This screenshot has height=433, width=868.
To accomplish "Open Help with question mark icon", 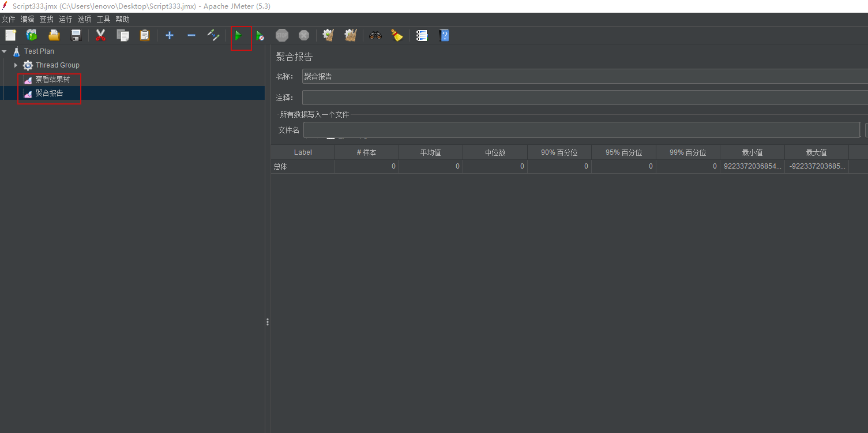I will [x=444, y=35].
